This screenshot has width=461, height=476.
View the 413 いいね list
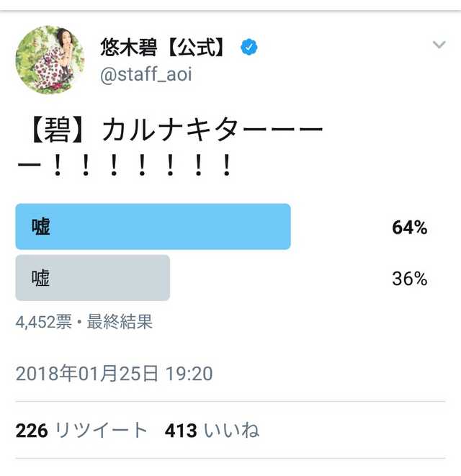(x=212, y=431)
